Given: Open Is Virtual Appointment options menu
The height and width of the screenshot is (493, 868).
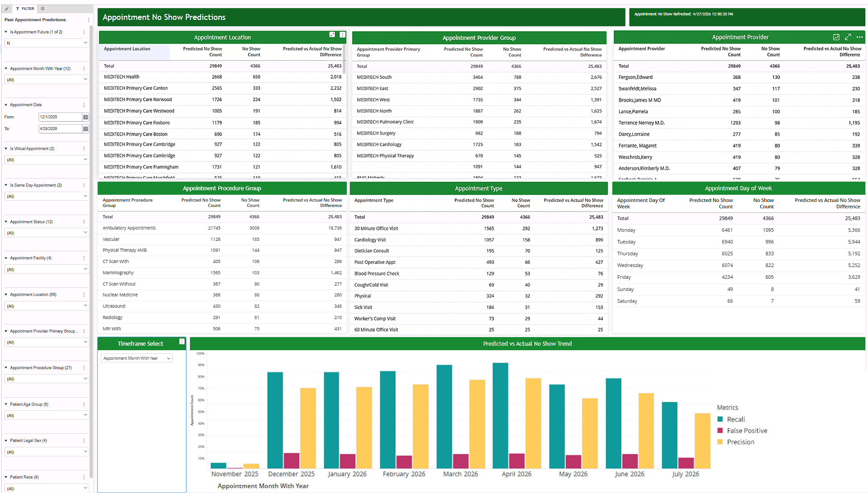Looking at the screenshot, I should pyautogui.click(x=84, y=149).
